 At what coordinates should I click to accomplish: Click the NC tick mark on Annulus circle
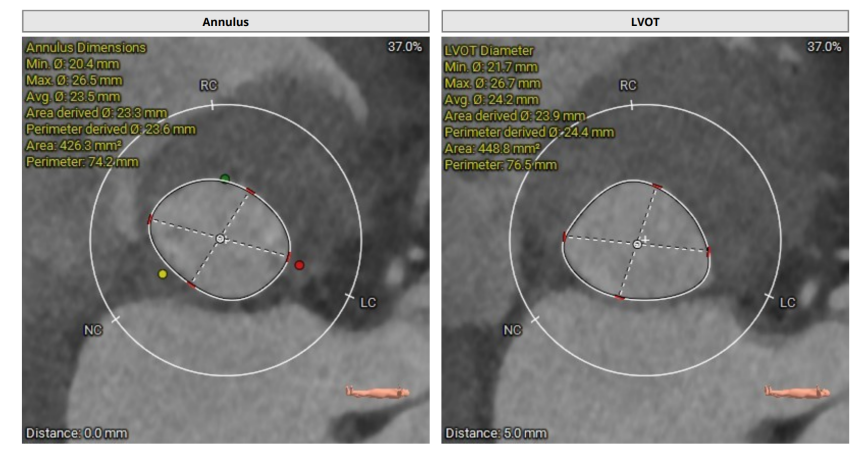115,319
